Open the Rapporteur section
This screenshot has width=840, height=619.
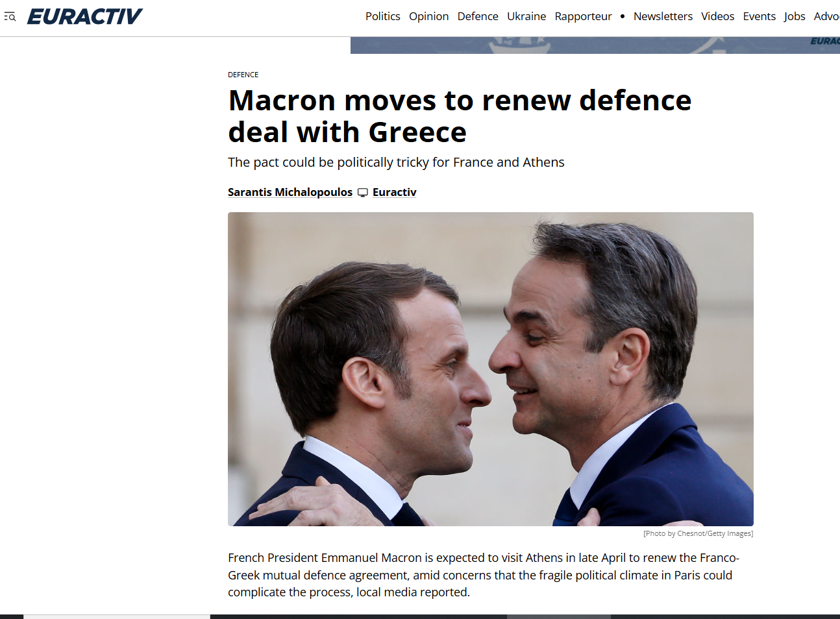coord(583,16)
